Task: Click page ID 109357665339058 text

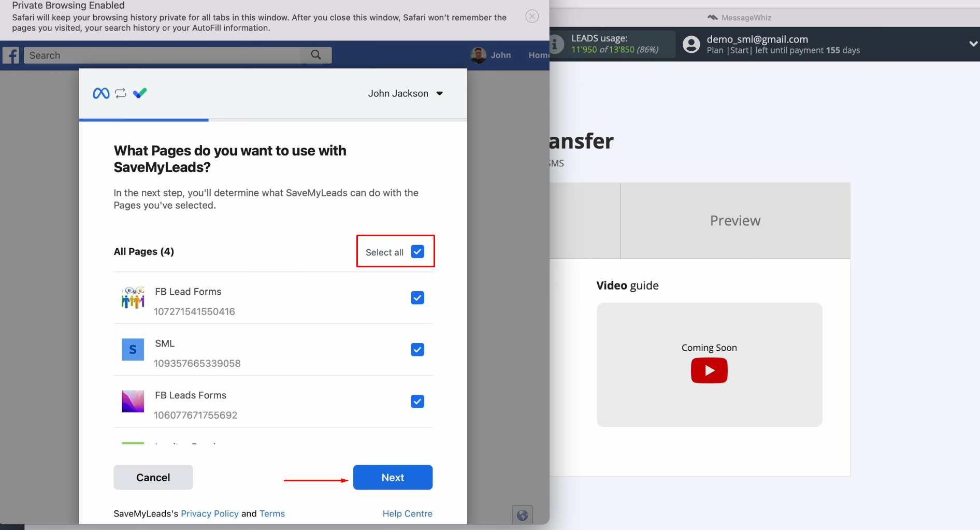Action: [197, 363]
